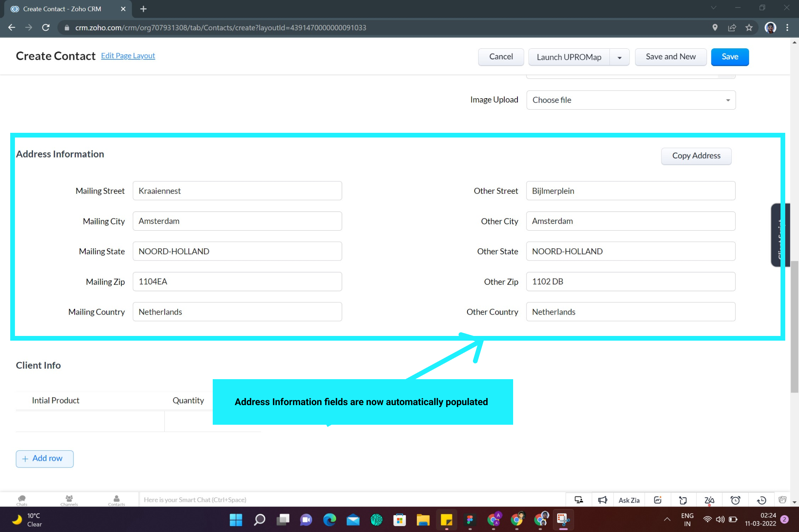Click the Ask Zia button
The width and height of the screenshot is (799, 532).
[x=629, y=500]
